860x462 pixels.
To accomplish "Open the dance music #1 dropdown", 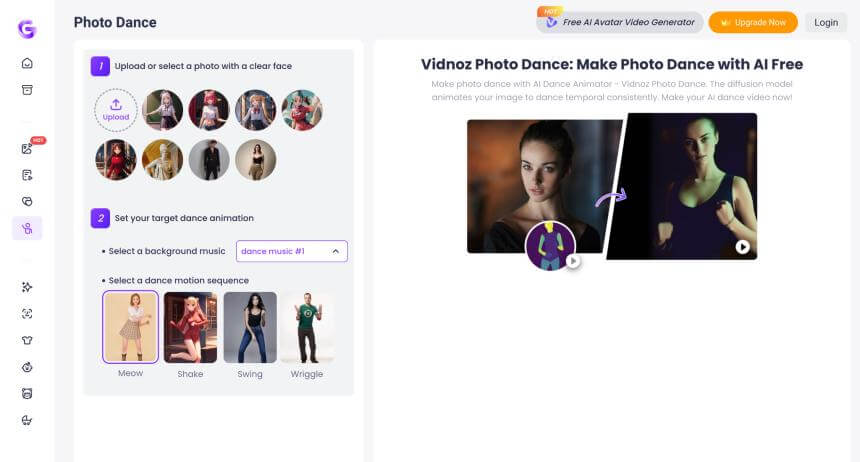I will click(x=291, y=251).
